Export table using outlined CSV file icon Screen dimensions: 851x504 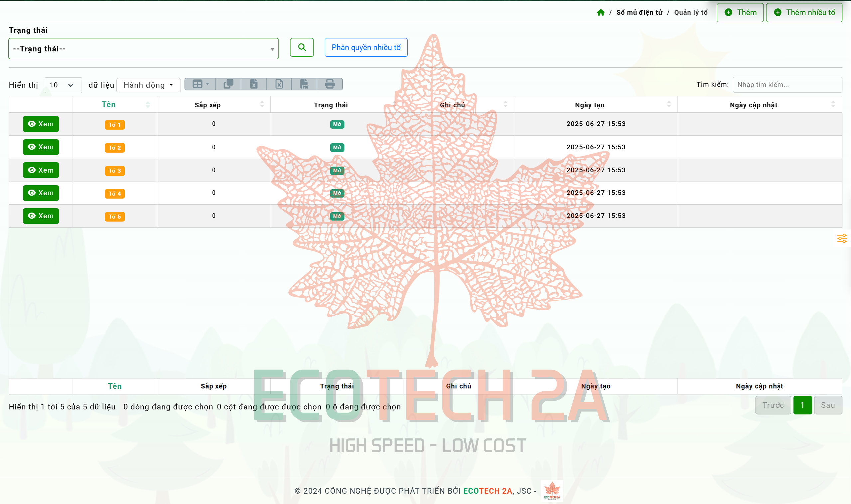pos(279,84)
